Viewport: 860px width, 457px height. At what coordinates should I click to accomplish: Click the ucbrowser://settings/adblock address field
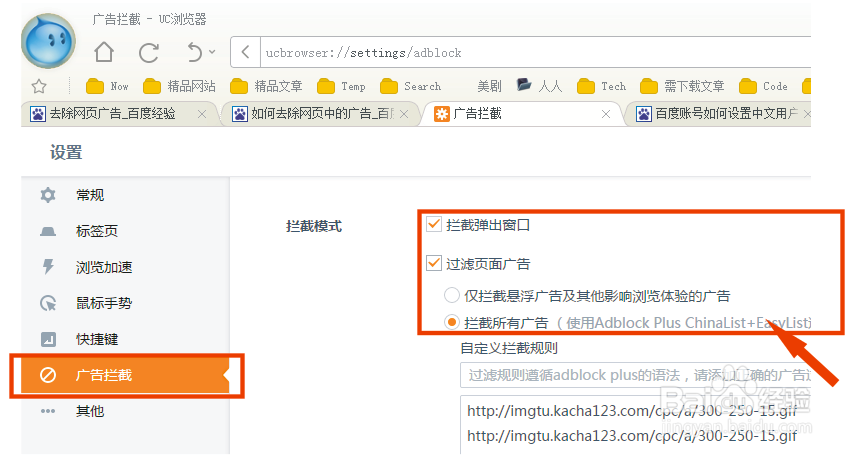(x=535, y=53)
